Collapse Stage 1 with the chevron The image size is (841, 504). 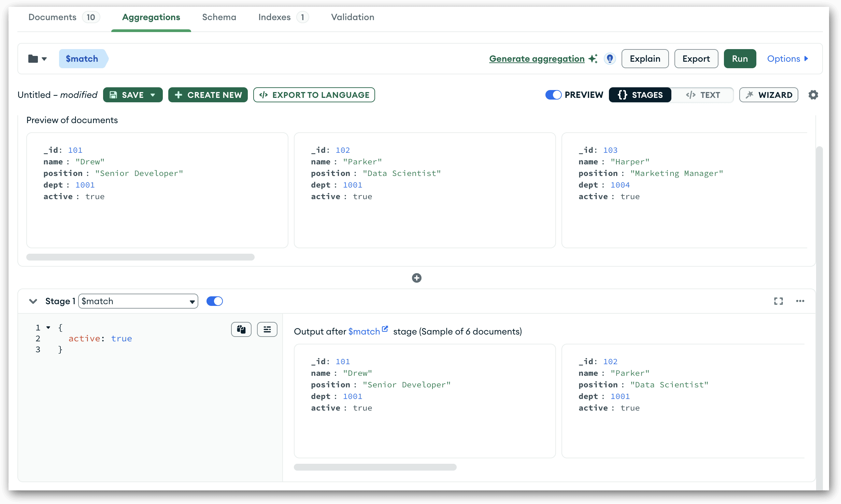coord(33,301)
